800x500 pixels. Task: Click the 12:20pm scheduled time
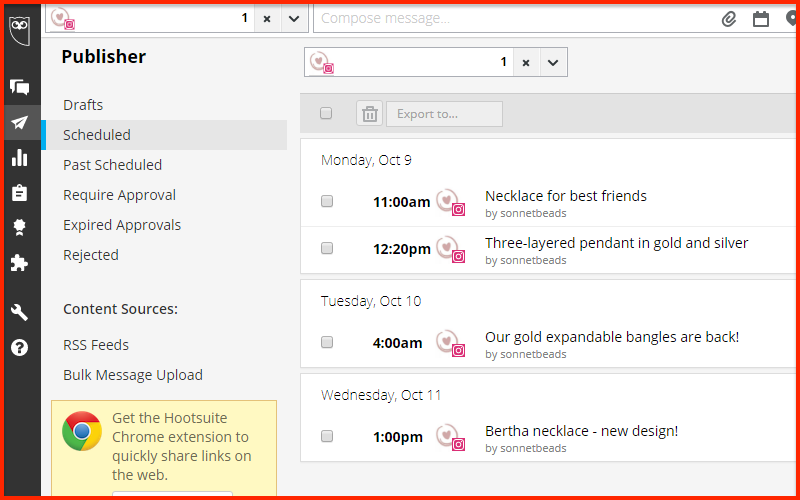(x=402, y=249)
